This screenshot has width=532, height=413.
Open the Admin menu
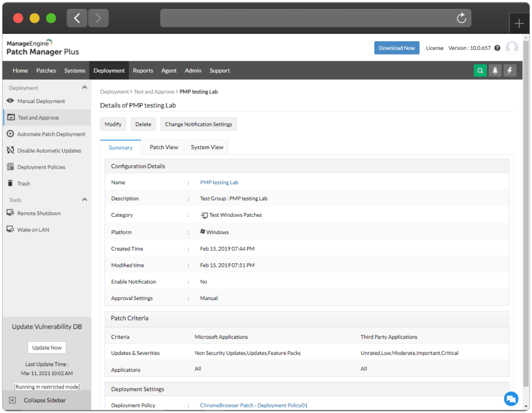coord(193,71)
